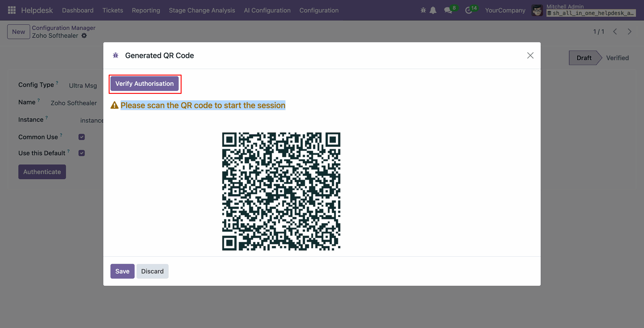The image size is (644, 328).
Task: Click the warning triangle icon
Action: (x=114, y=105)
